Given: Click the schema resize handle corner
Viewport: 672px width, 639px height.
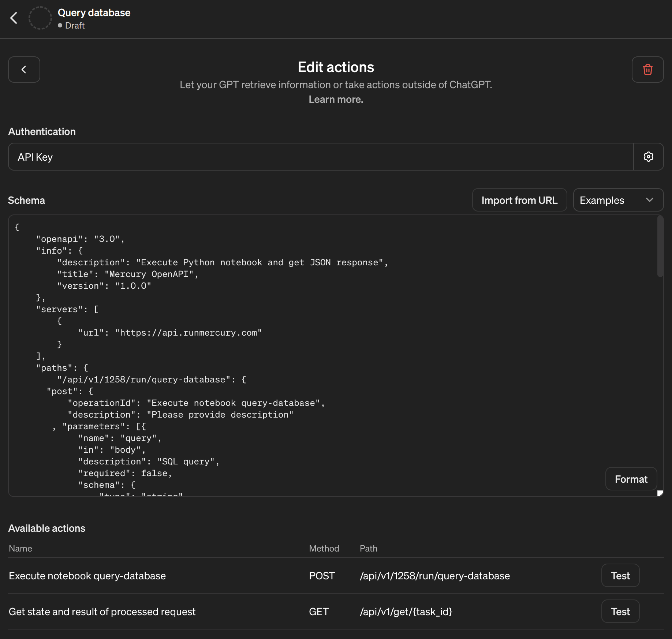Looking at the screenshot, I should pyautogui.click(x=660, y=493).
